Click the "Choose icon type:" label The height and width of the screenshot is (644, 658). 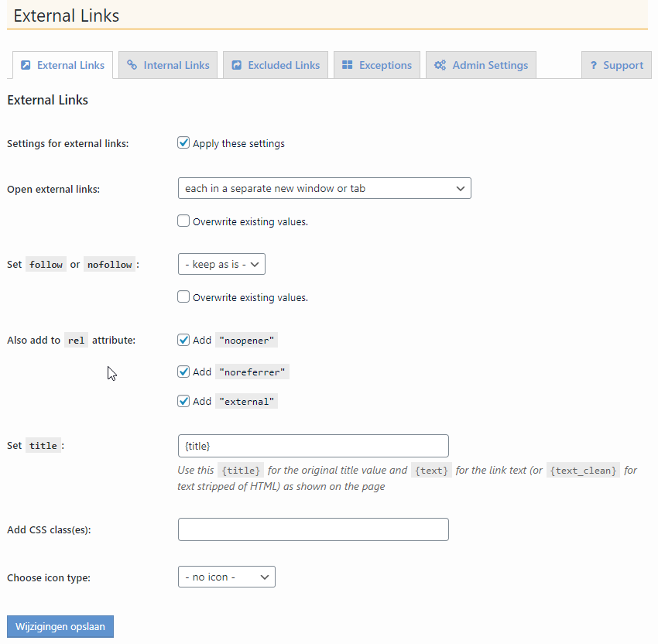[x=49, y=577]
